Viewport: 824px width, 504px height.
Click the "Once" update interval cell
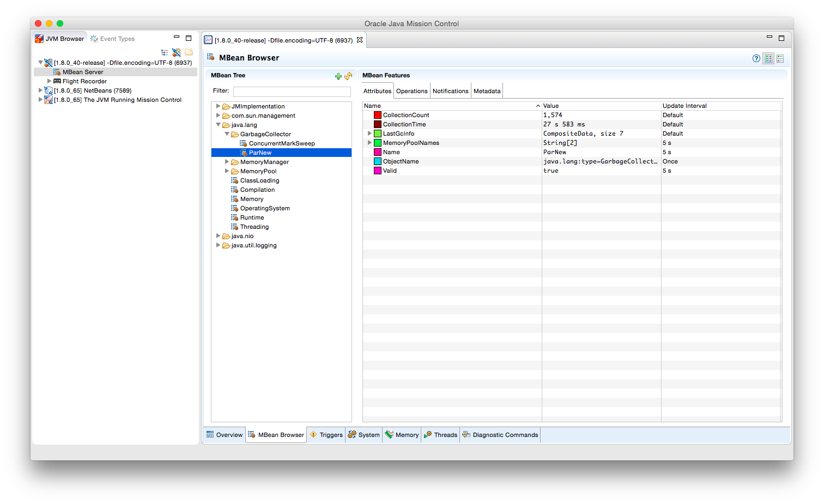click(721, 161)
